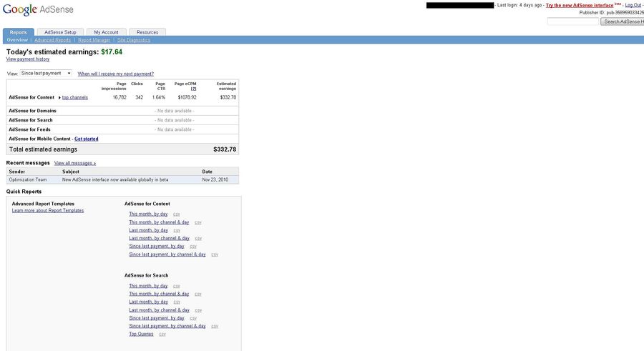
Task: Download csv for Search Since last payment by channel
Action: coord(215,327)
